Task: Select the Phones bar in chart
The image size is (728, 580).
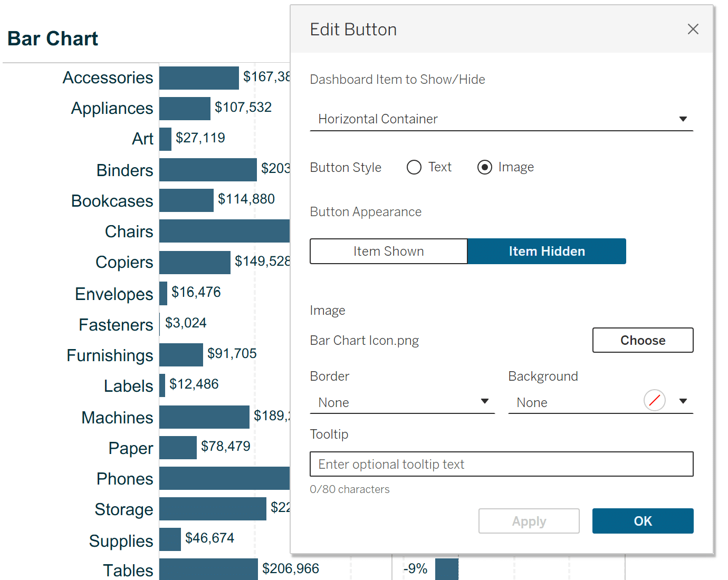Action: point(224,478)
